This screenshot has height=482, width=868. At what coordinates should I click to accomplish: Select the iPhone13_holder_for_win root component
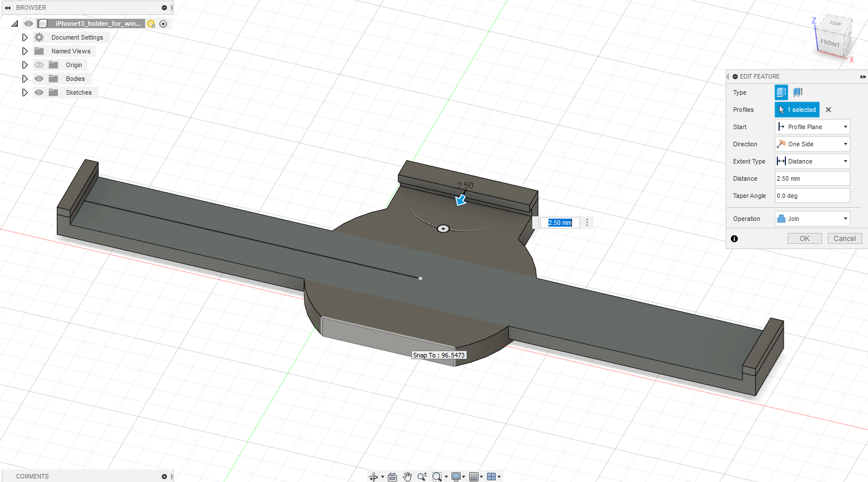coord(97,24)
